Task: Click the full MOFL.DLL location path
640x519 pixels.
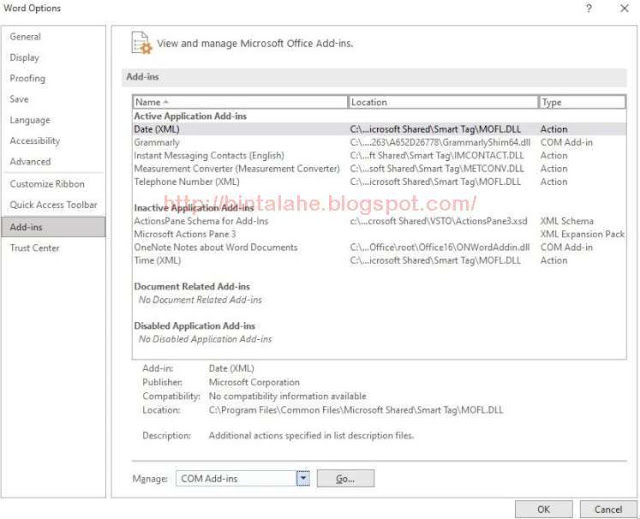Action: (356, 410)
